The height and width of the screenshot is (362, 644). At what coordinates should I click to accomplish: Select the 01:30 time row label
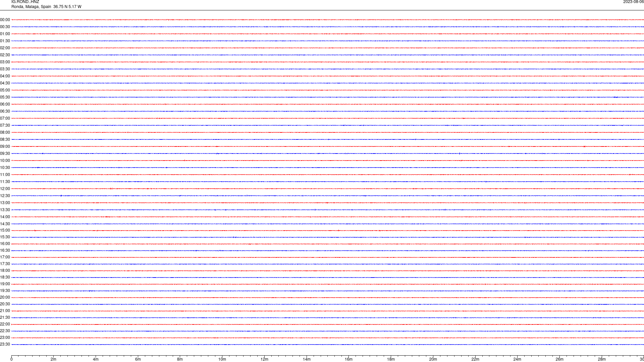(x=5, y=41)
